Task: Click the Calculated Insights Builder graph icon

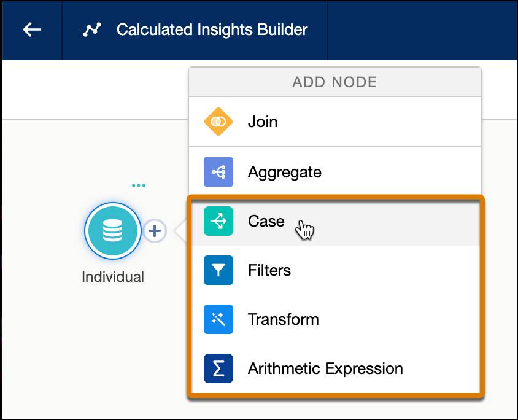Action: 92,29
